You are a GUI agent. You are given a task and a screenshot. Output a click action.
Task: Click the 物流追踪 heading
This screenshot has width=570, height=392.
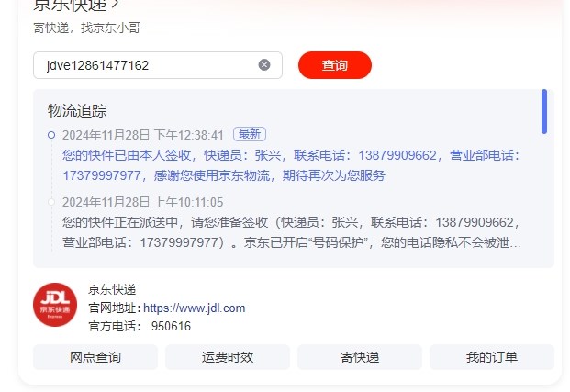(x=77, y=110)
